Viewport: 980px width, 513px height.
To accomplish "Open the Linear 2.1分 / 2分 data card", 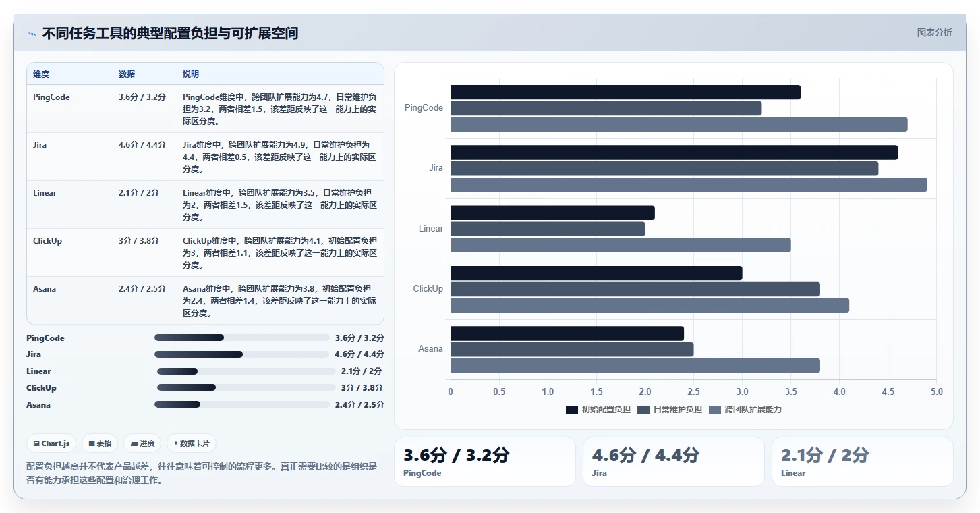I will point(862,462).
